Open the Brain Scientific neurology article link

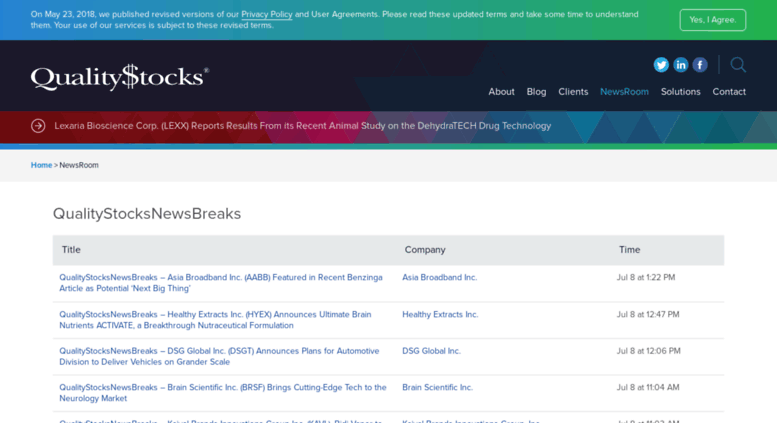click(222, 393)
